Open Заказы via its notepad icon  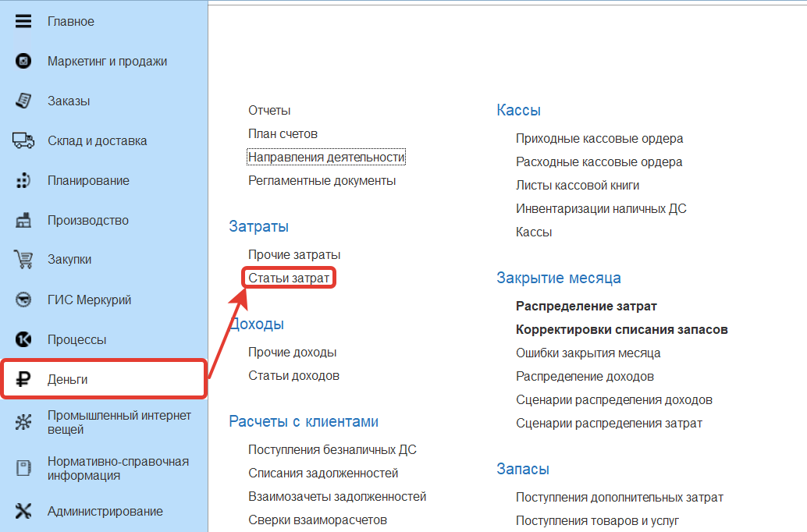(x=23, y=101)
